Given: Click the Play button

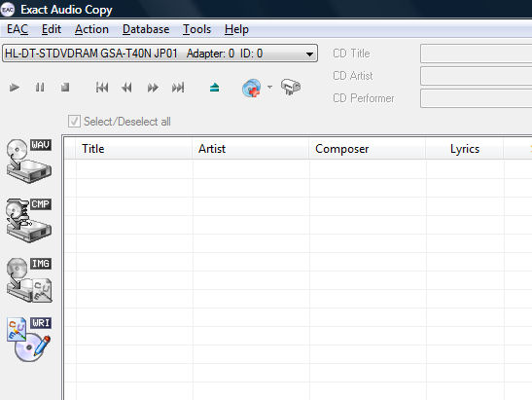Looking at the screenshot, I should [x=14, y=88].
